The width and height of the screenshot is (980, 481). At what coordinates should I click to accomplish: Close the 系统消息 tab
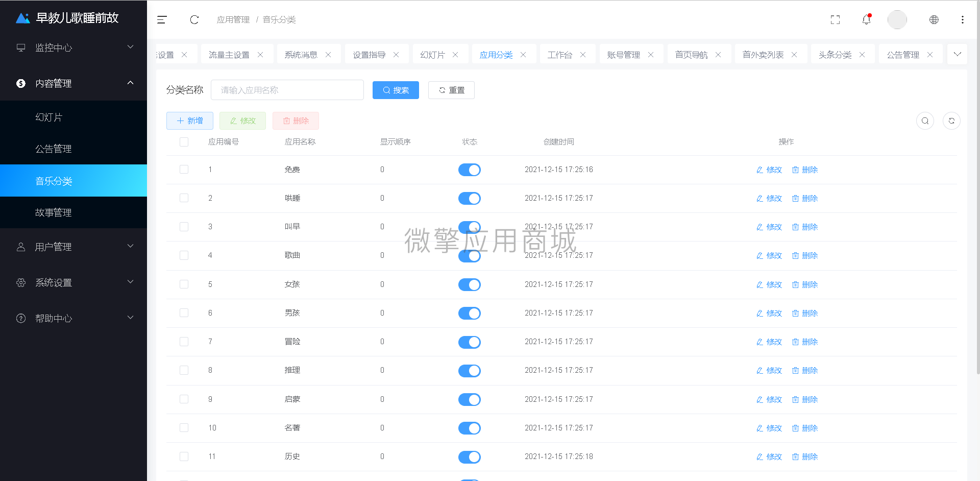point(328,55)
